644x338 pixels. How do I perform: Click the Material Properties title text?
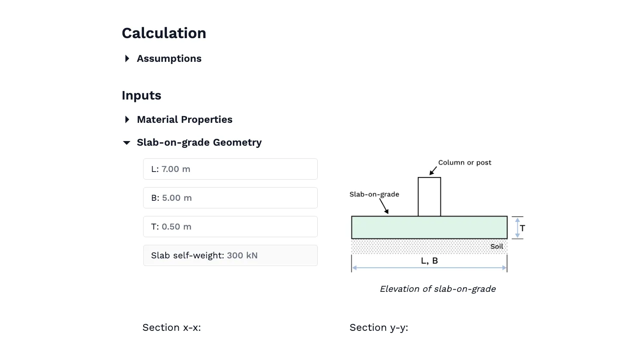point(184,119)
